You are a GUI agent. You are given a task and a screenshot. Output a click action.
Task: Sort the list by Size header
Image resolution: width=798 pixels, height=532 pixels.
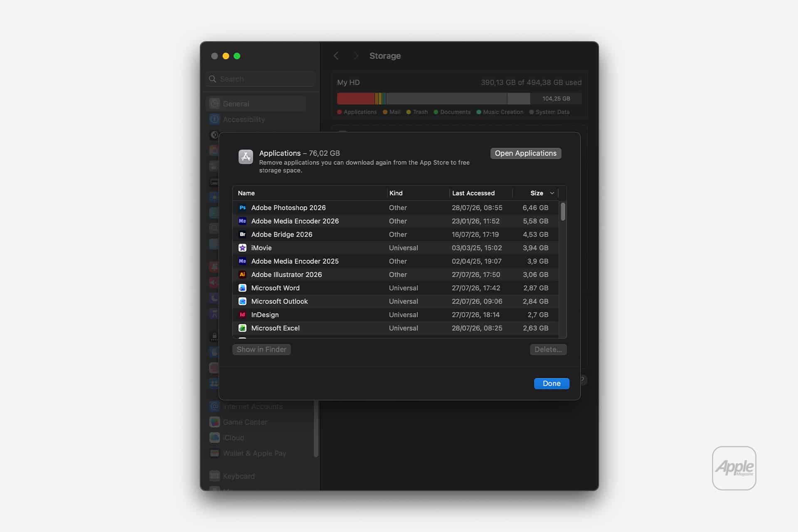[x=536, y=193]
